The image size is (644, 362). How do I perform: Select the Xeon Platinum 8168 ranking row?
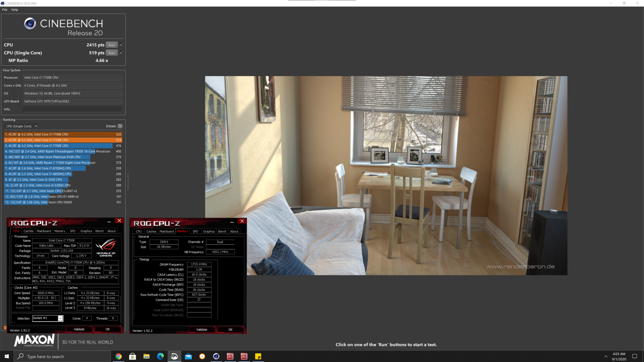(63, 157)
